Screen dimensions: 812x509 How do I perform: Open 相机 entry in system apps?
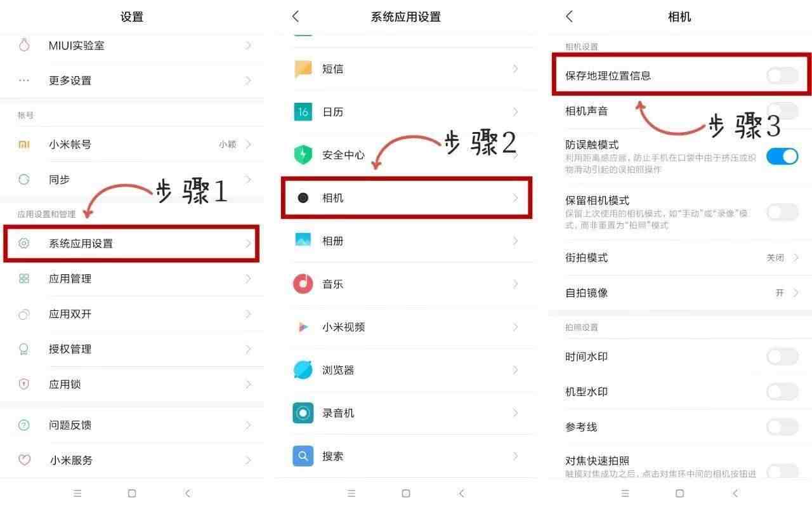407,198
